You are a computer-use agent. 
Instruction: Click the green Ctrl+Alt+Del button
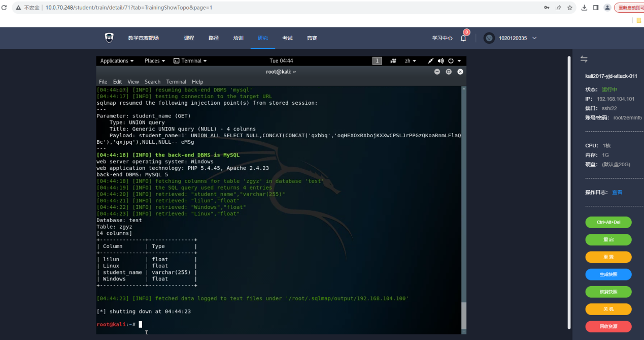608,222
